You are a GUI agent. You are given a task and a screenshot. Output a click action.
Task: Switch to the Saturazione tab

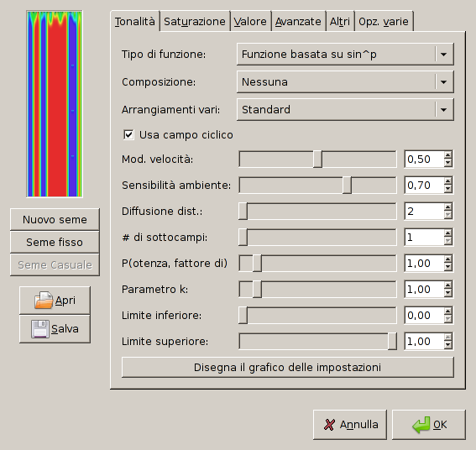[x=195, y=22]
